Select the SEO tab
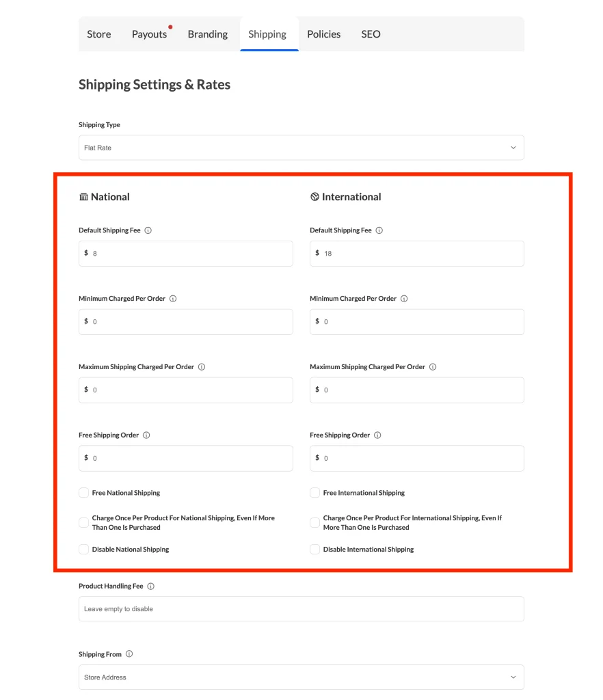The height and width of the screenshot is (700, 603). point(371,34)
